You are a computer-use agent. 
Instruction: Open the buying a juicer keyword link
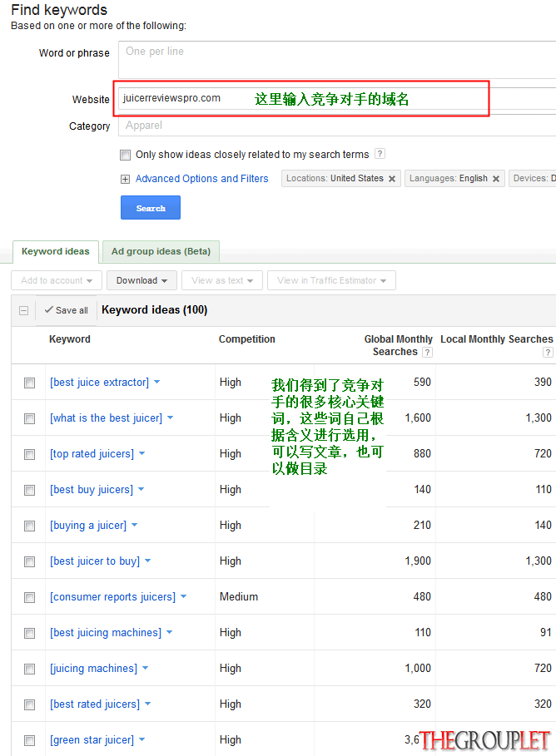tap(88, 525)
